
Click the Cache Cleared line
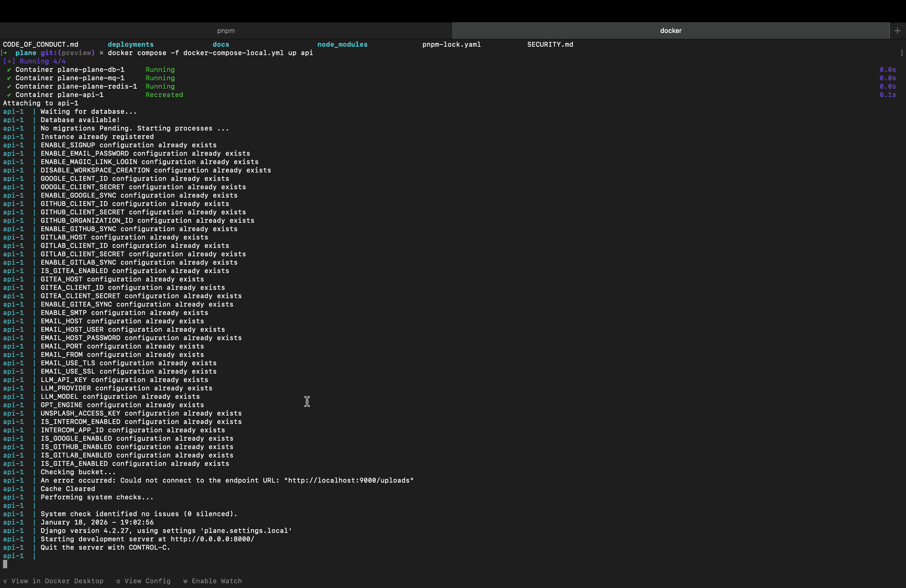(x=67, y=489)
